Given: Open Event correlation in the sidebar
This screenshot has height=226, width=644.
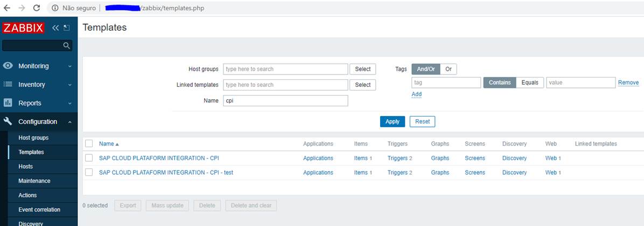Looking at the screenshot, I should point(39,209).
